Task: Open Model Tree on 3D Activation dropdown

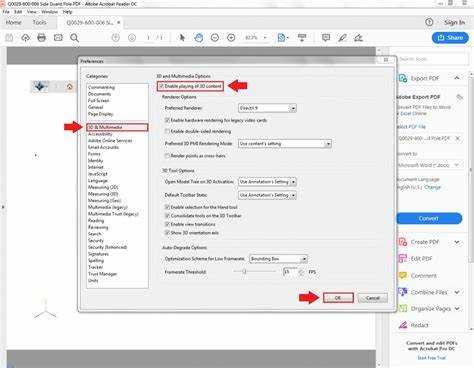Action: (x=267, y=182)
